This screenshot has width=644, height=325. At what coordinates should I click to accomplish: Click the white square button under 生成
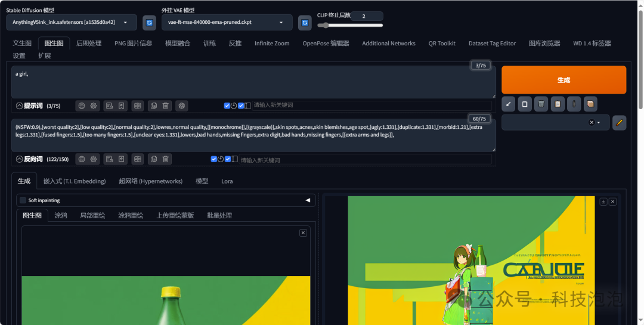pos(525,104)
